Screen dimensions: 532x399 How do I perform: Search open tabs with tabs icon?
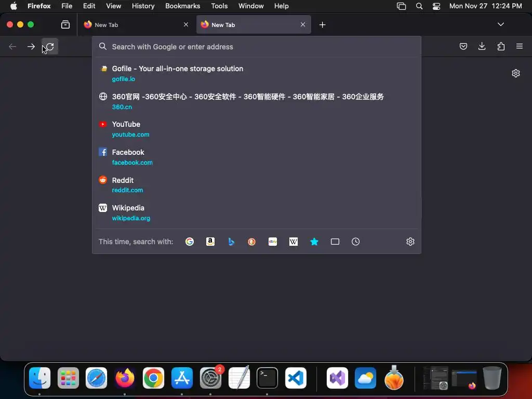coord(335,242)
